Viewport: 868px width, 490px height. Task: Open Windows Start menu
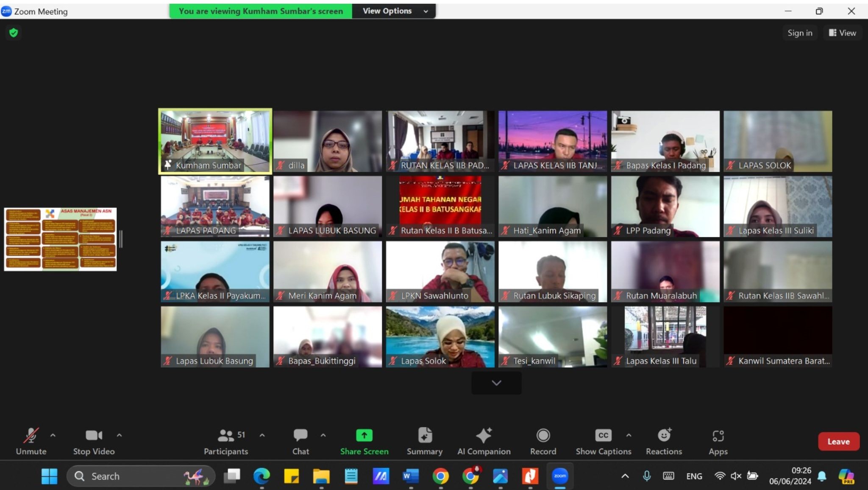pos(49,476)
